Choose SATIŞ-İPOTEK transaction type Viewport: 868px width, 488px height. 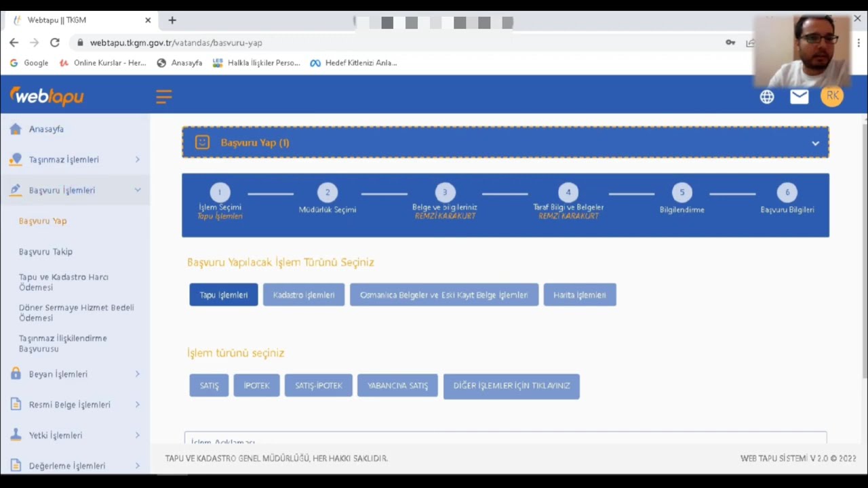(319, 386)
